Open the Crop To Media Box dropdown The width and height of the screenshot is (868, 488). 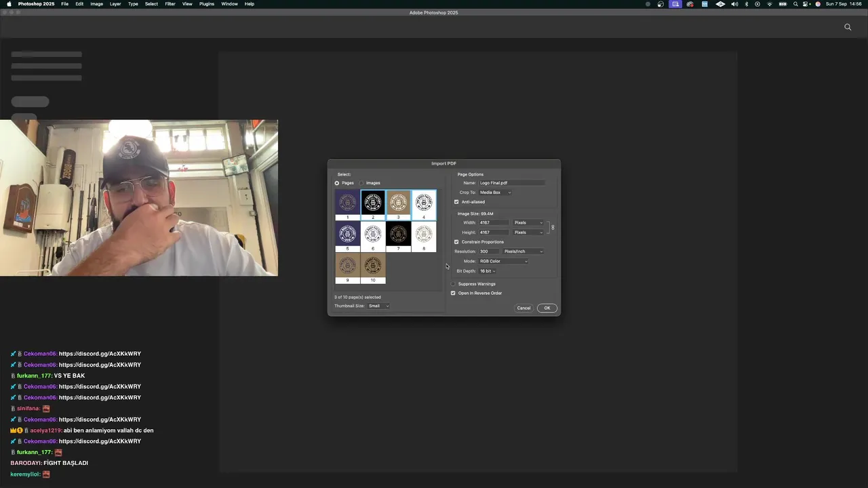[495, 192]
